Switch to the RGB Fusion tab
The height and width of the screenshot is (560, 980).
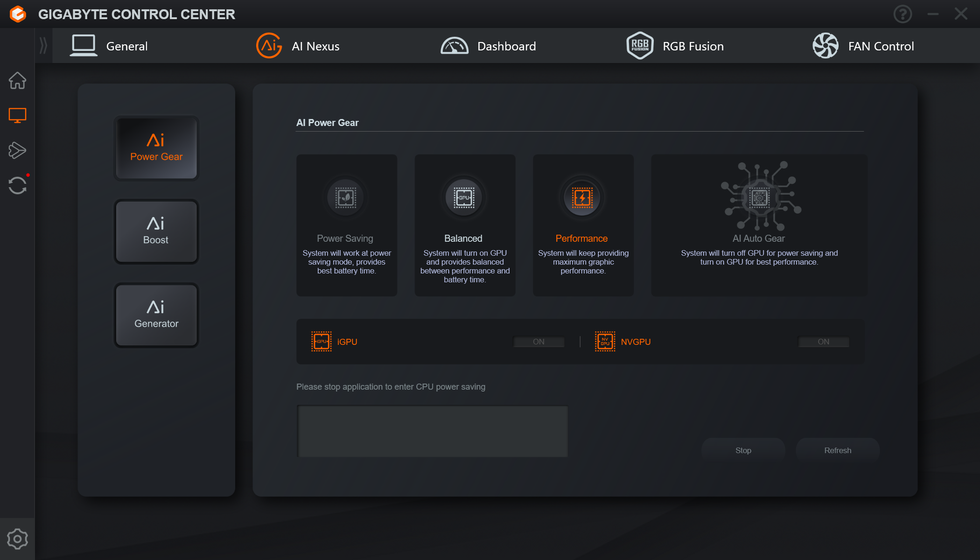coord(693,46)
